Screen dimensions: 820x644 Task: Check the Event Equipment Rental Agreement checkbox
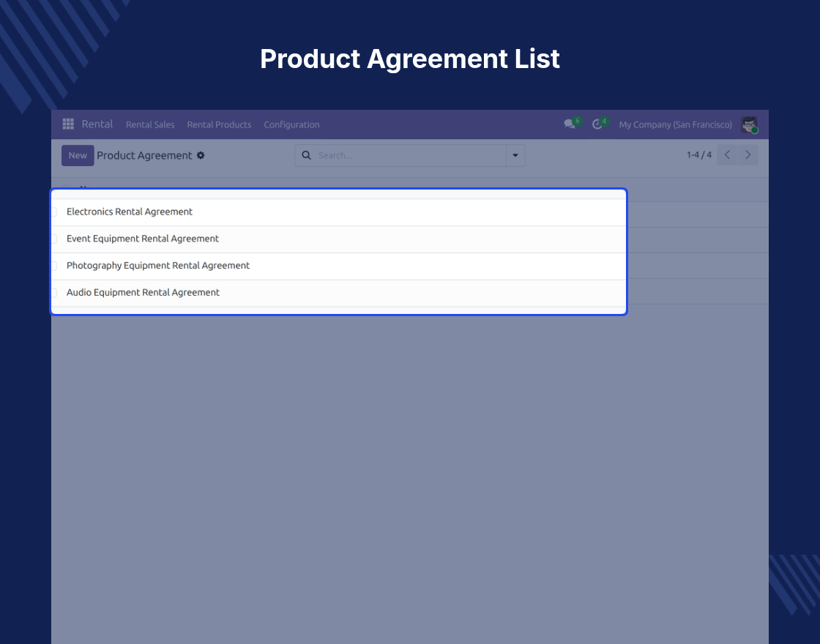[x=53, y=239]
